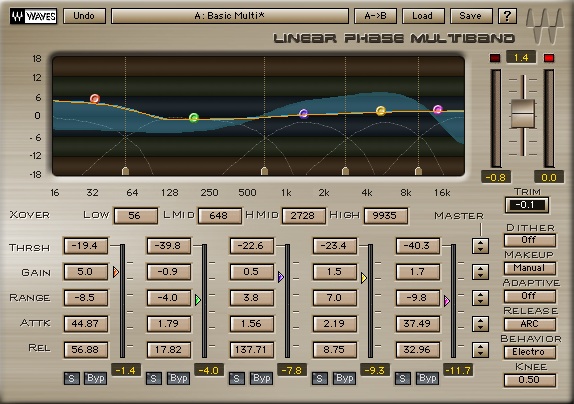Solo band 4 with its S button
Viewport: 574px width, 404px height.
point(320,378)
